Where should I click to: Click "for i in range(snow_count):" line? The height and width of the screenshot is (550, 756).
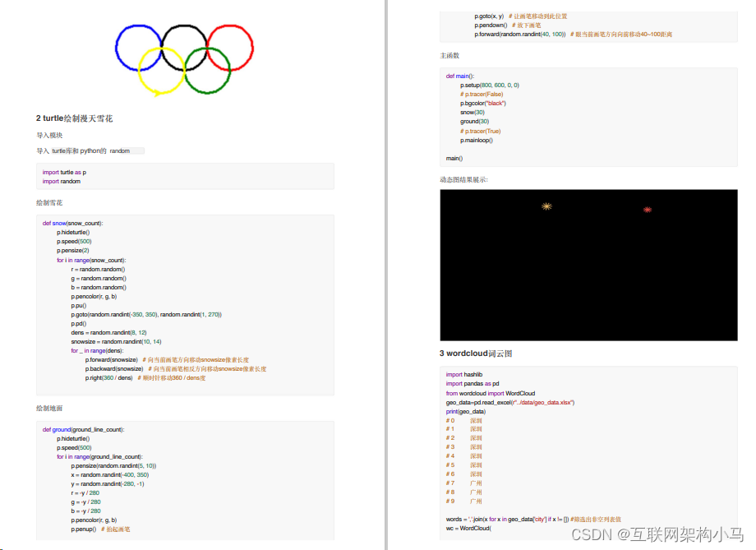click(91, 260)
